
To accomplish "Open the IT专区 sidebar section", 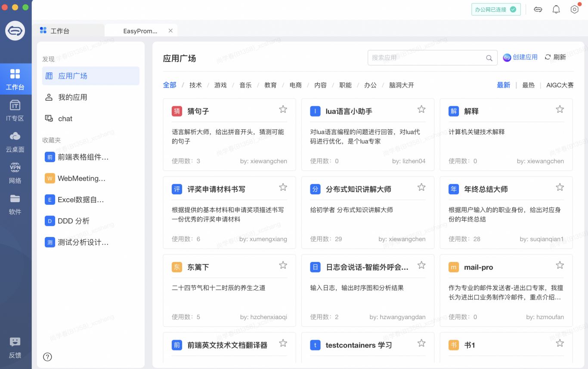I will (15, 110).
